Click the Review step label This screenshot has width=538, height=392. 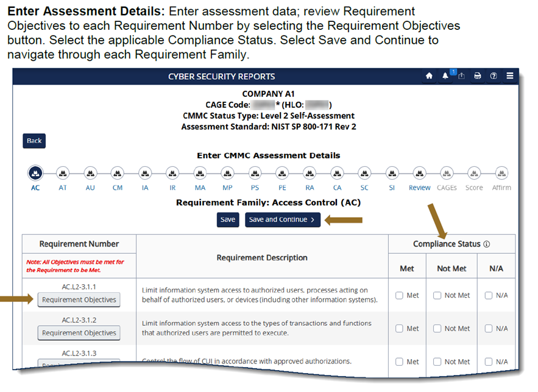pyautogui.click(x=419, y=187)
